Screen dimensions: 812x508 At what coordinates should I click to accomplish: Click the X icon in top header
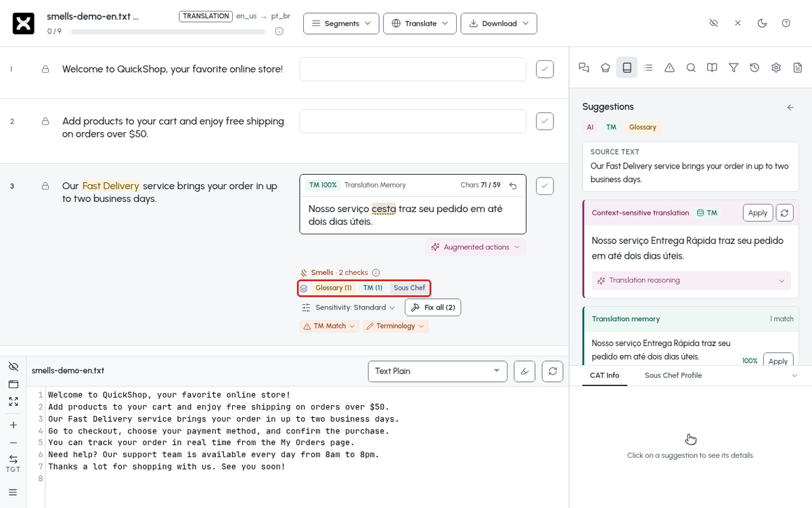(x=738, y=23)
